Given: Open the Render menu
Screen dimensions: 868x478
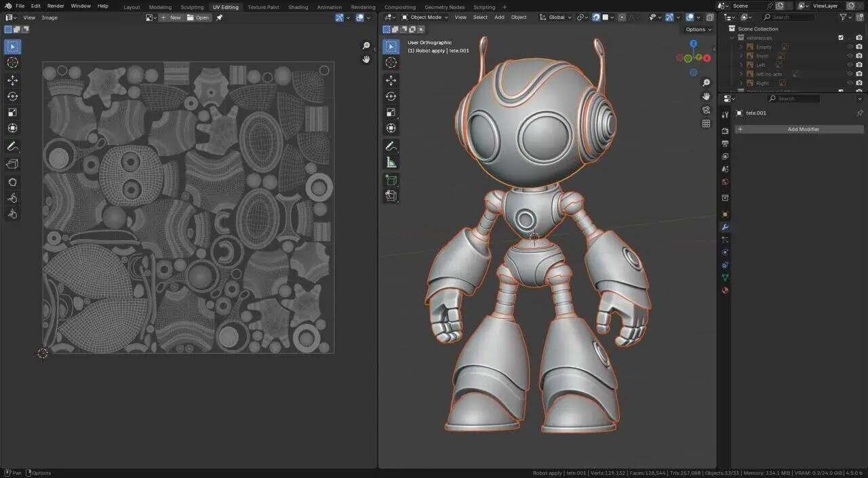Looking at the screenshot, I should click(56, 6).
